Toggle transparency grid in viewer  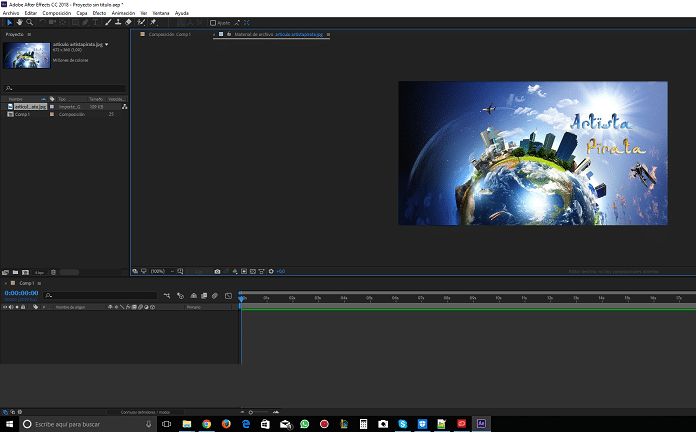click(253, 271)
